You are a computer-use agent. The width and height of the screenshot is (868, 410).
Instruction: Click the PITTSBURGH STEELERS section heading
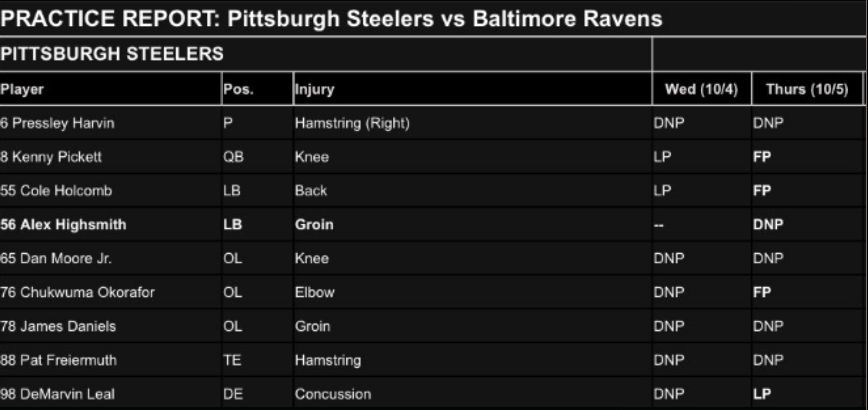112,54
